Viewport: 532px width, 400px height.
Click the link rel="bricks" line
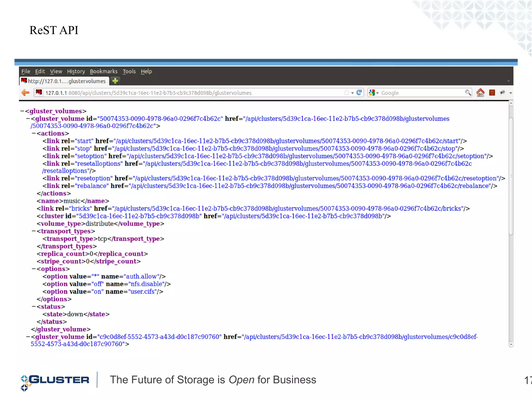pyautogui.click(x=253, y=209)
